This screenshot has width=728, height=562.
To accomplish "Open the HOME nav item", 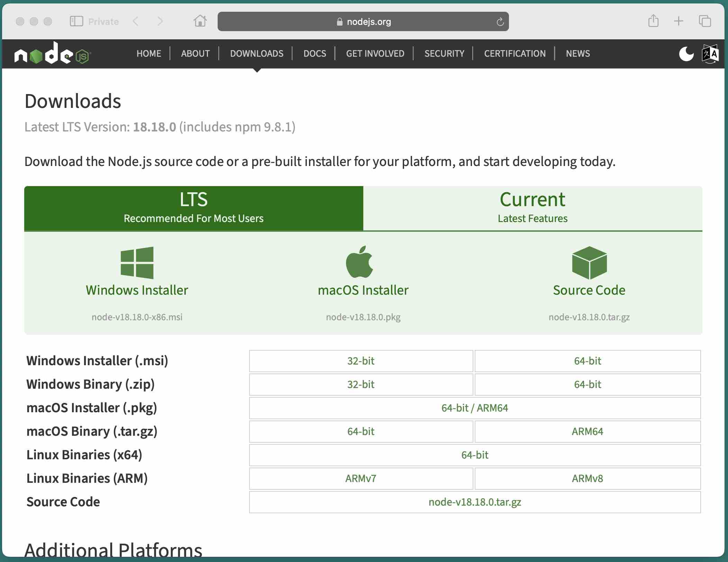I will click(x=149, y=54).
